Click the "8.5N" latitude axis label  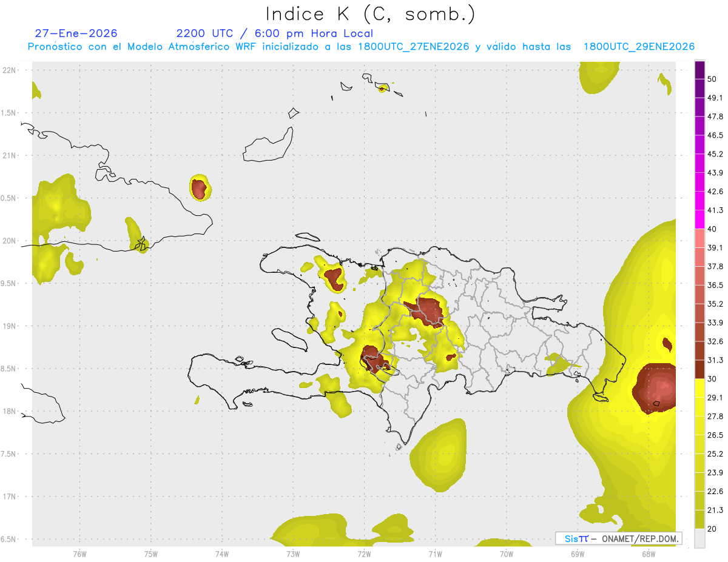click(9, 369)
